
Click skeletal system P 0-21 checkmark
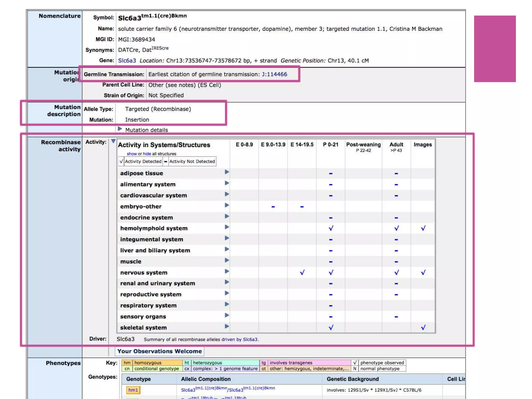coord(331,328)
